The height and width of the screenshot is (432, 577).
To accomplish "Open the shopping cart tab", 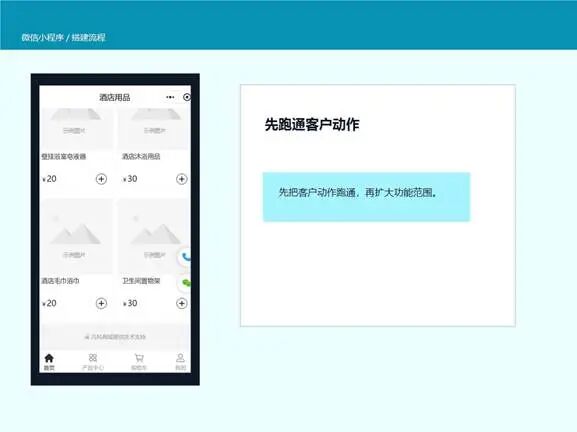I will pos(139,362).
